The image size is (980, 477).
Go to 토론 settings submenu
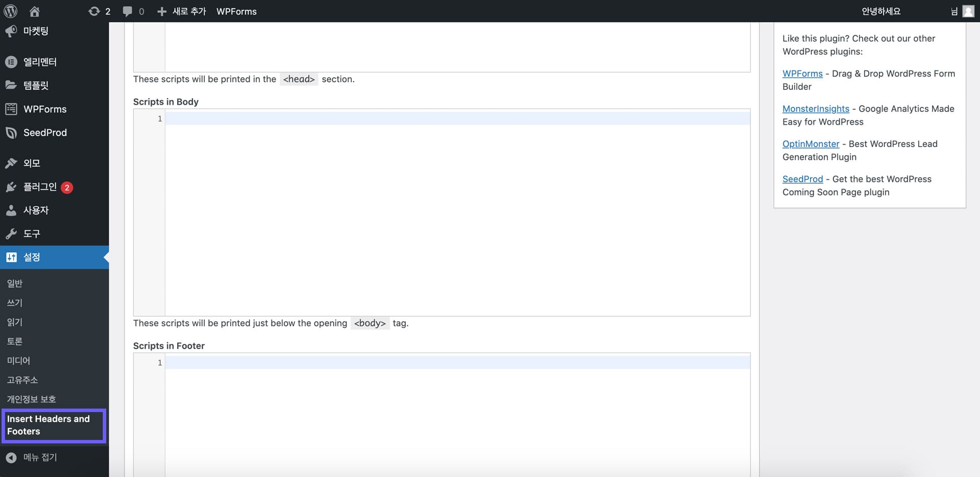(15, 341)
